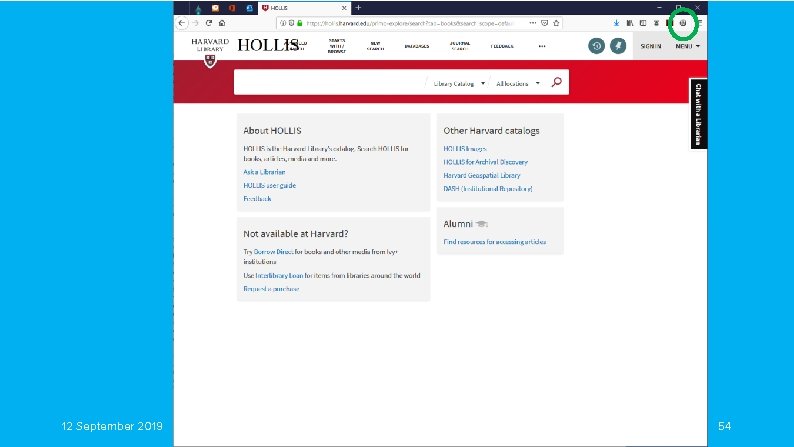The image size is (794, 447).
Task: Open the Chat with a Librarian side tab
Action: 698,114
